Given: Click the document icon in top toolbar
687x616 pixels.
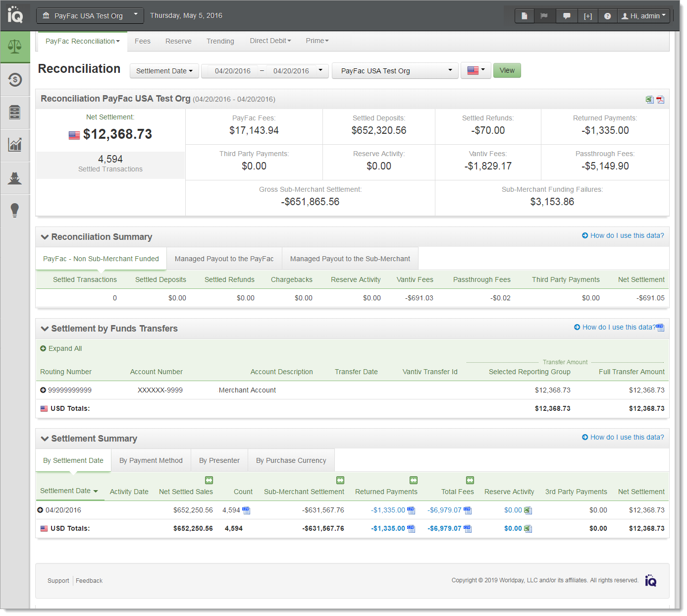Looking at the screenshot, I should [x=525, y=16].
